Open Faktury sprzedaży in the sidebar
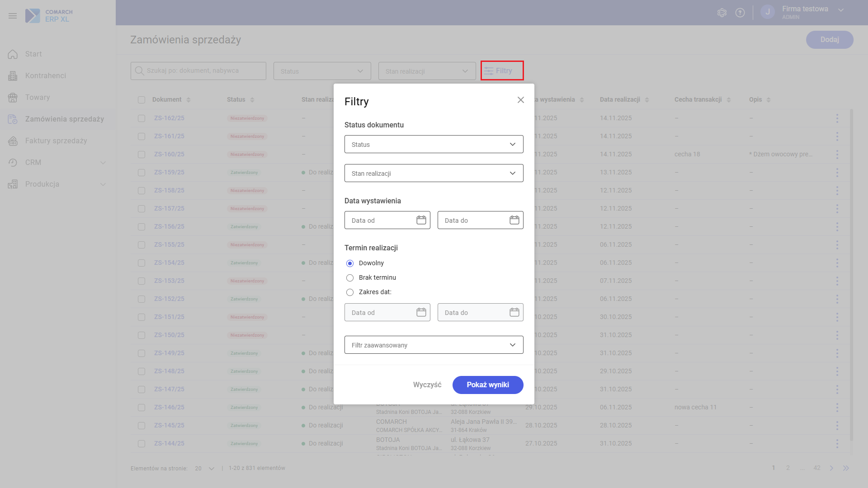Screen dimensions: 868x488 56,141
